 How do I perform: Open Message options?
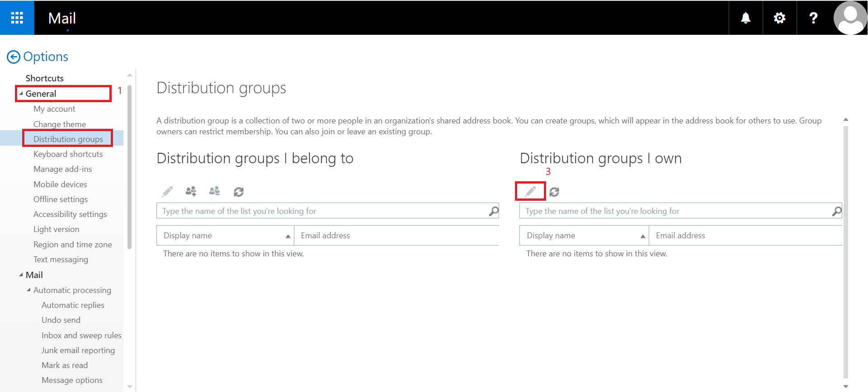[x=72, y=380]
